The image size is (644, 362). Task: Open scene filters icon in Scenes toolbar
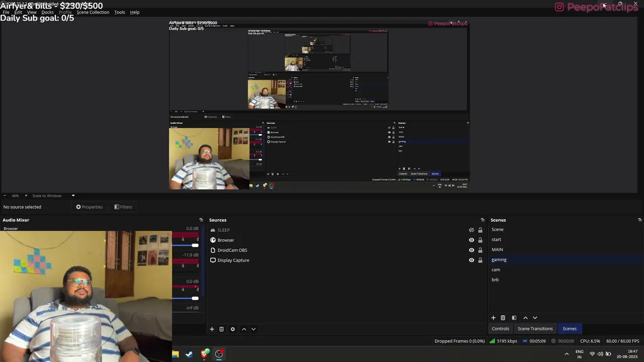(514, 318)
